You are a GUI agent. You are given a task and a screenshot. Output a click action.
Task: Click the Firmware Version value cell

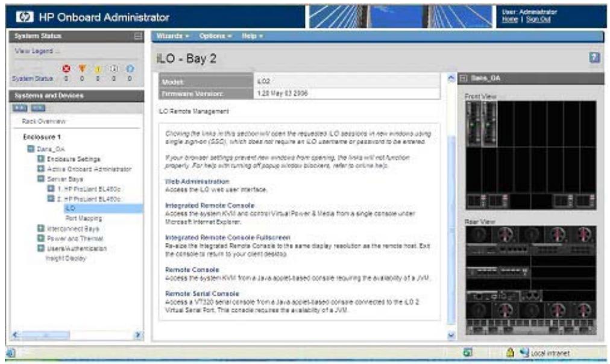coord(347,93)
